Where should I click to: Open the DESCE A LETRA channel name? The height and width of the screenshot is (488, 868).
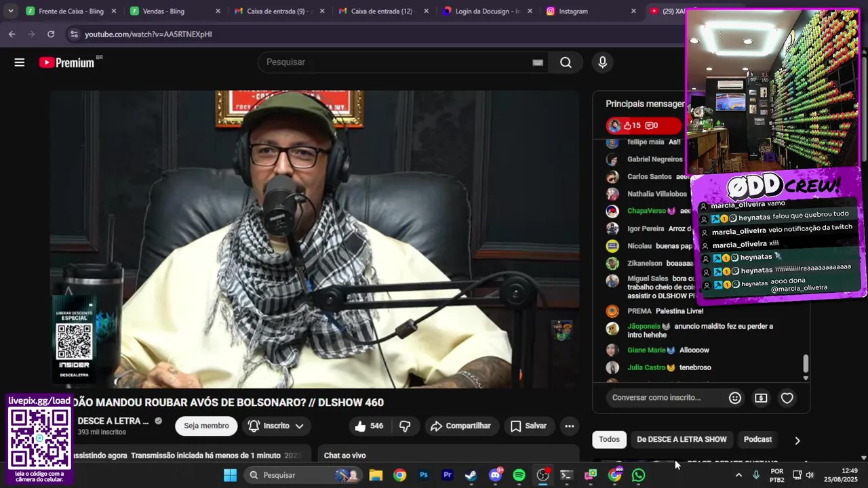click(x=113, y=421)
